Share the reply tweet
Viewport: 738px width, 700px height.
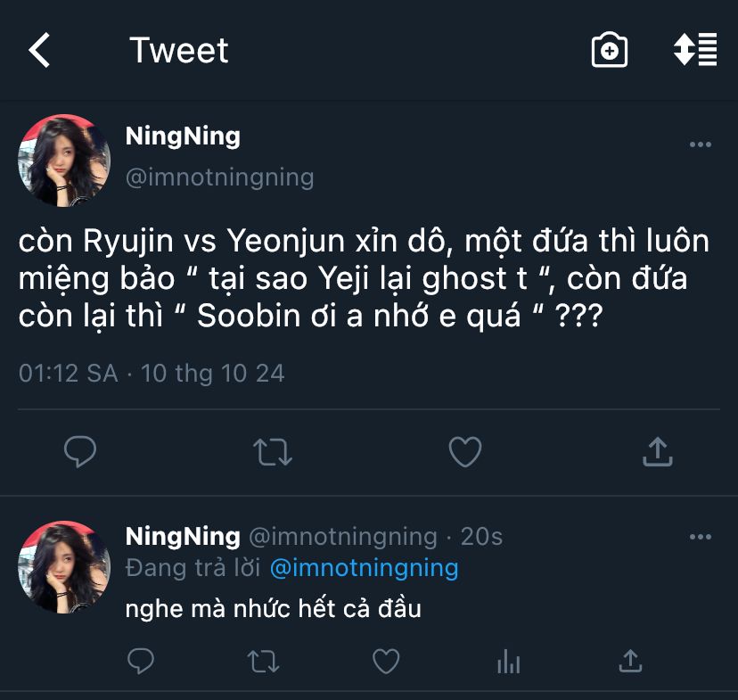tap(630, 661)
